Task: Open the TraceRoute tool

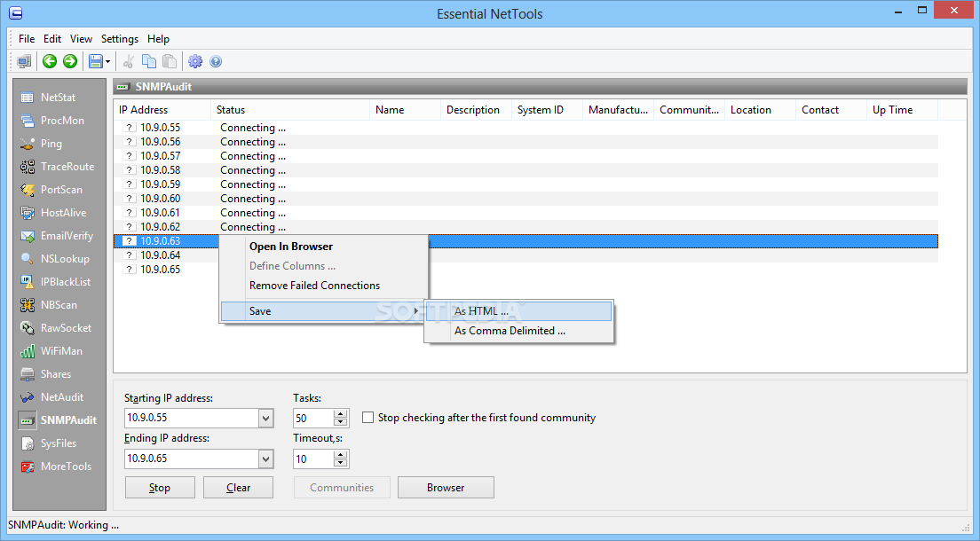Action: [x=59, y=167]
